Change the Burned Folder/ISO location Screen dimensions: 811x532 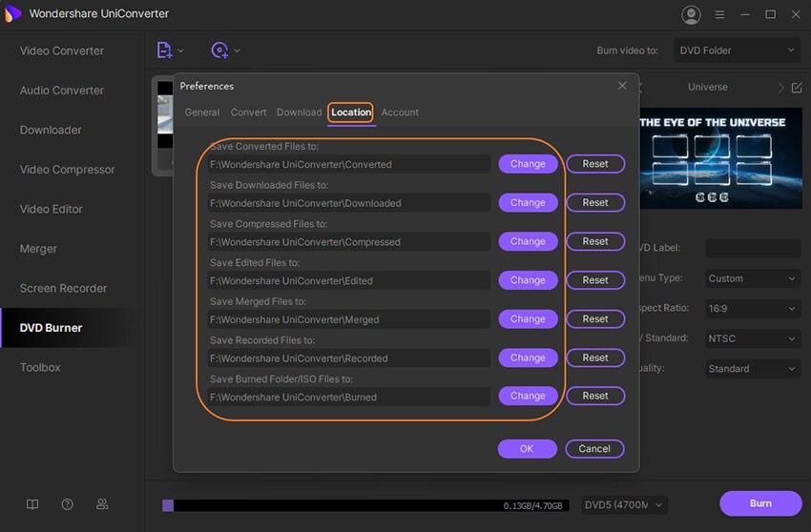(528, 396)
